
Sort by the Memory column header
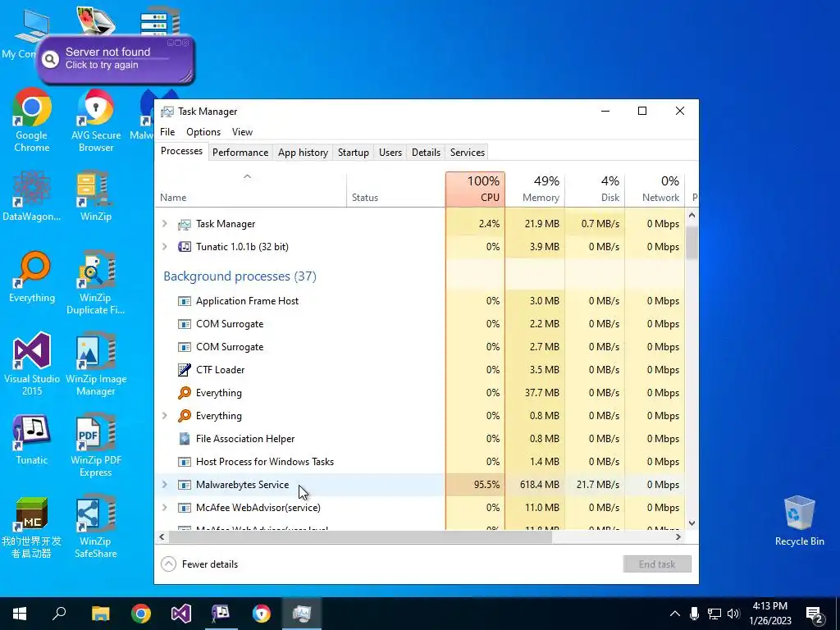pos(535,189)
